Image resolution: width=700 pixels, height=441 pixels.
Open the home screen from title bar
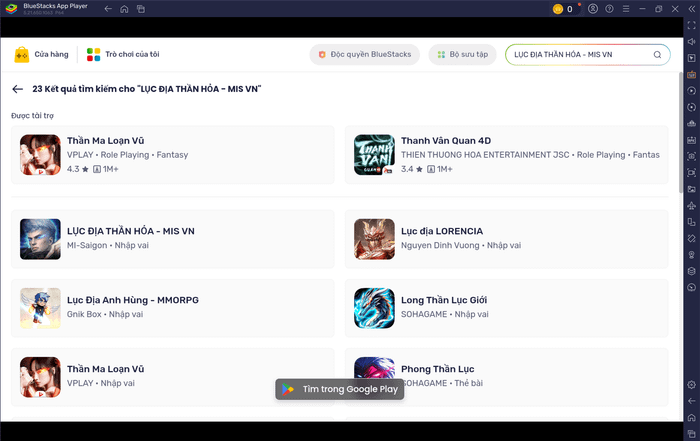pyautogui.click(x=124, y=9)
